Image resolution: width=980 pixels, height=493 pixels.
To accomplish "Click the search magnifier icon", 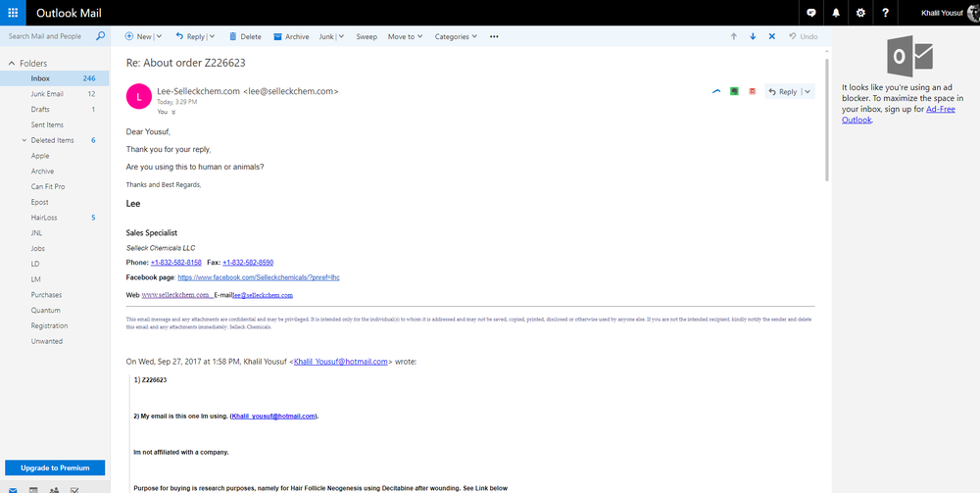I will pos(100,36).
